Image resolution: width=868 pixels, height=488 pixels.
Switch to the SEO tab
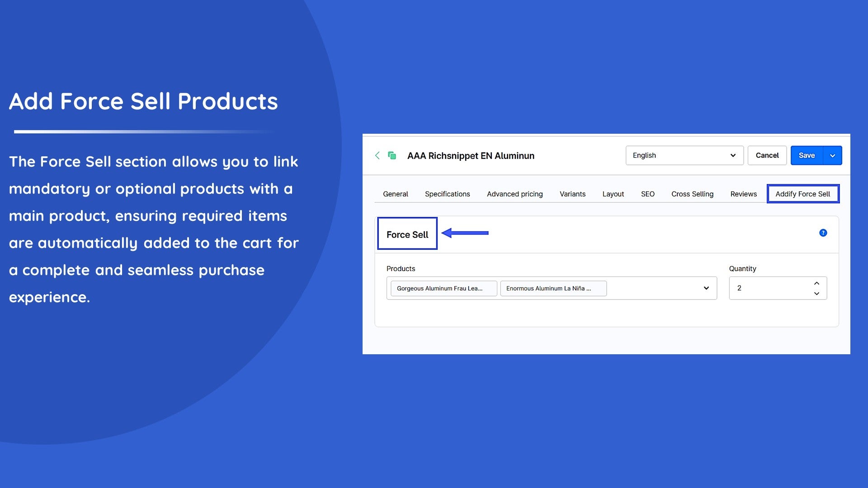coord(647,194)
